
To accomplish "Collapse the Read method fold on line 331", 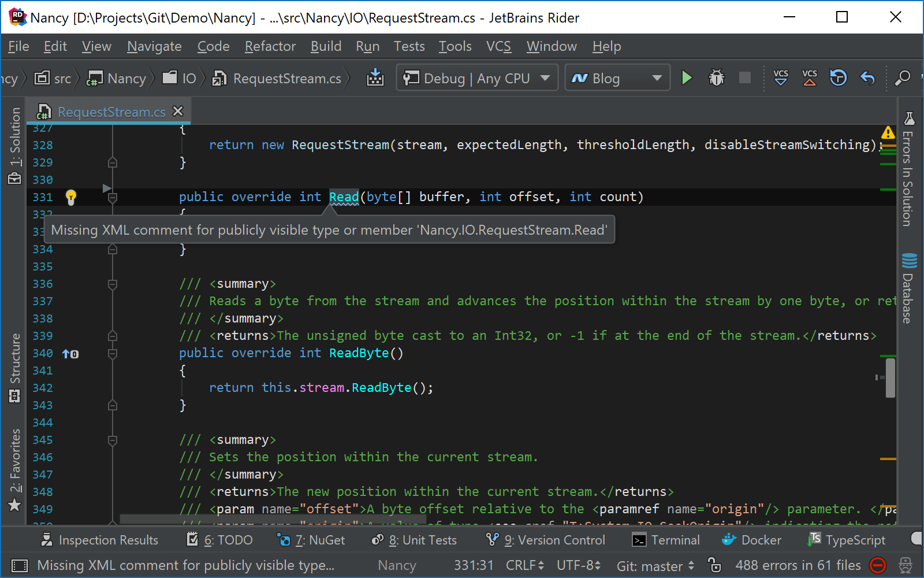I will (113, 198).
